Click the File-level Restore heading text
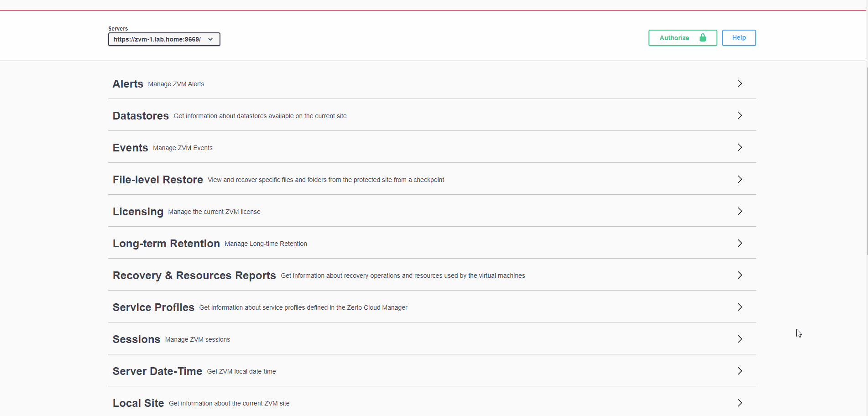Screen dimensions: 868x416 click(157, 180)
